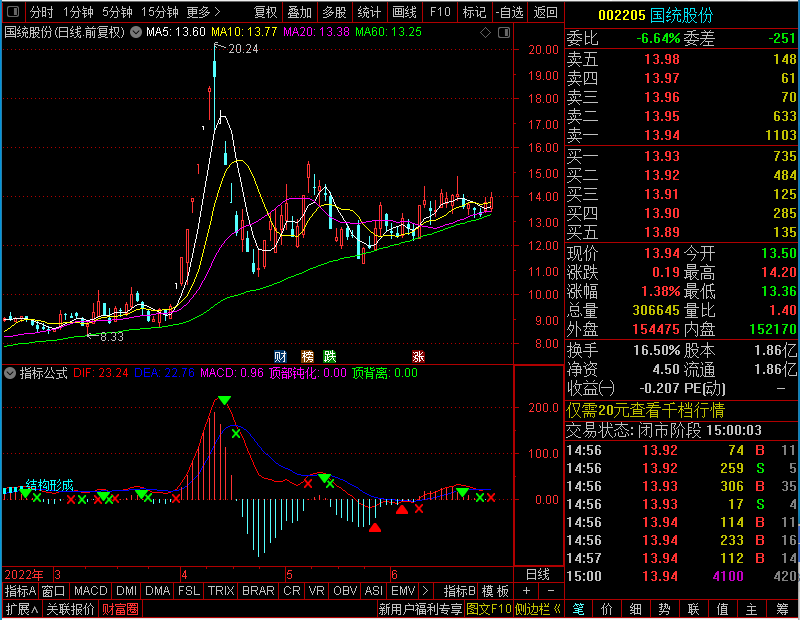
Task: Click the diamond icon above chart
Action: coord(486,33)
